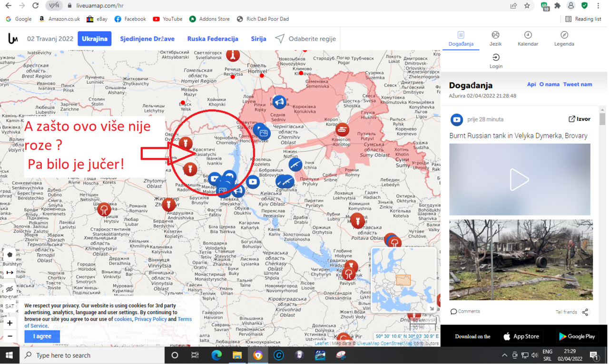Open the Reading list panel
This screenshot has width=609, height=364.
(x=583, y=19)
